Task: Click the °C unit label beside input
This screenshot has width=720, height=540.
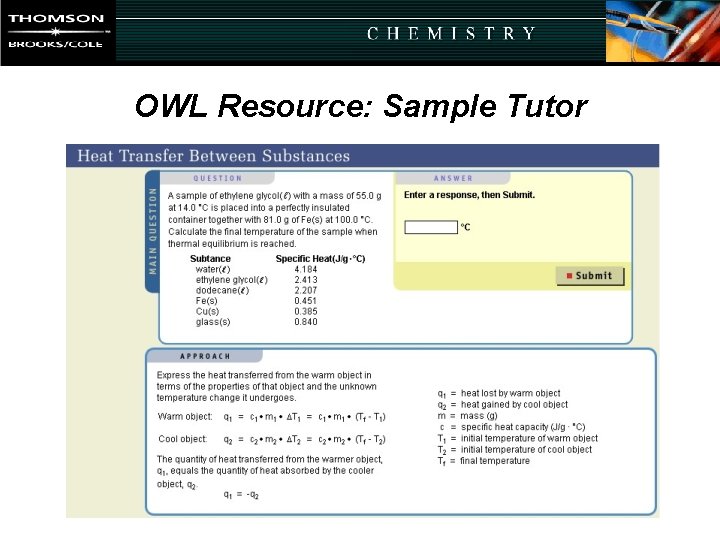Action: pyautogui.click(x=465, y=227)
